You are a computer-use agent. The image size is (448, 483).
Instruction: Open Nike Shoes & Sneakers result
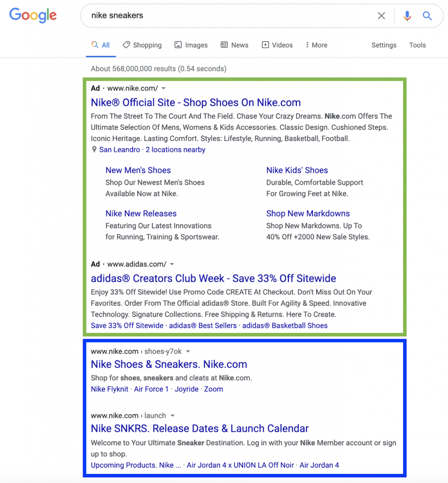point(169,365)
